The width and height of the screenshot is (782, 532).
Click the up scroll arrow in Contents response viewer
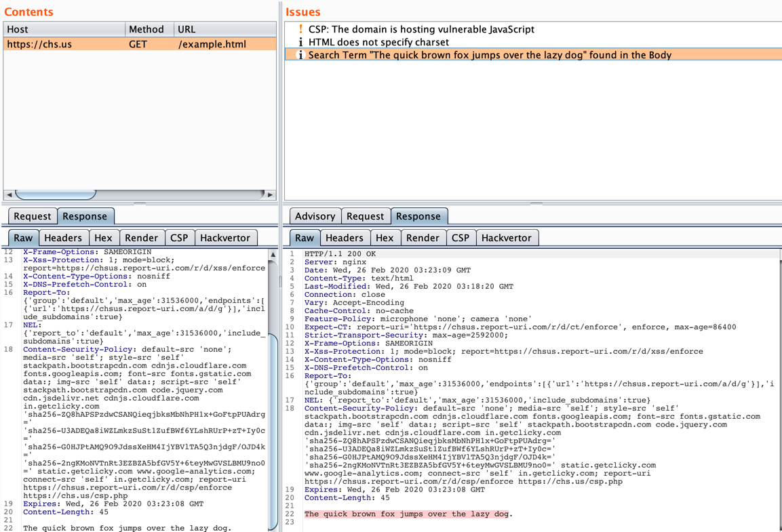pyautogui.click(x=273, y=255)
